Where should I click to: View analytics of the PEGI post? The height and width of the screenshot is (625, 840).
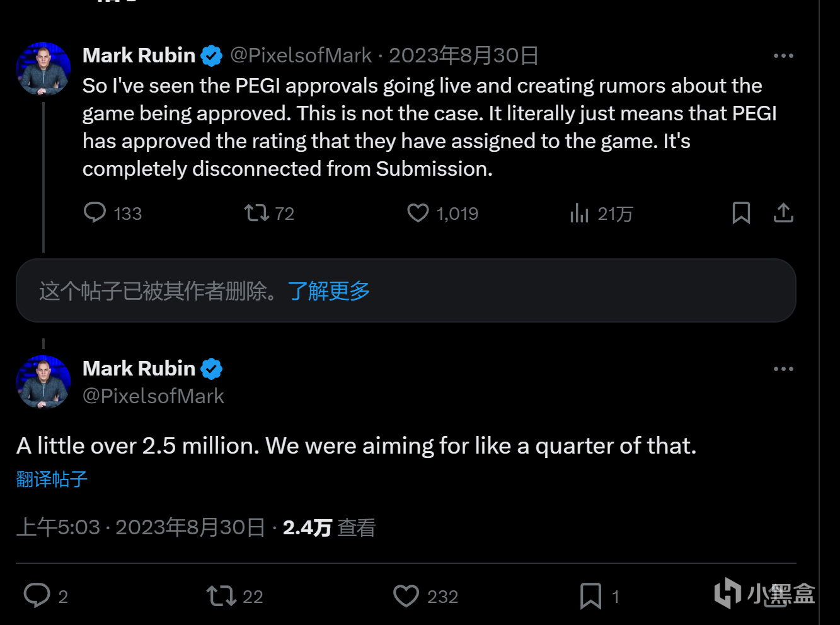coord(579,214)
